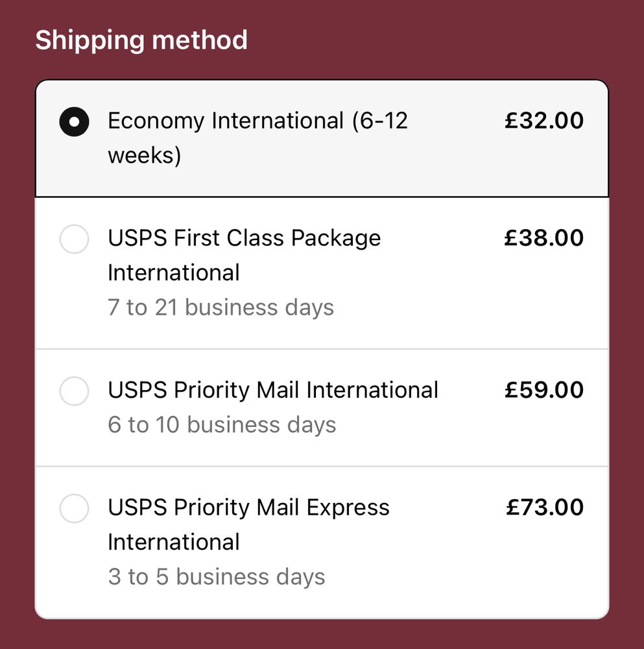The width and height of the screenshot is (644, 649).
Task: Click the £32.00 price
Action: (544, 121)
